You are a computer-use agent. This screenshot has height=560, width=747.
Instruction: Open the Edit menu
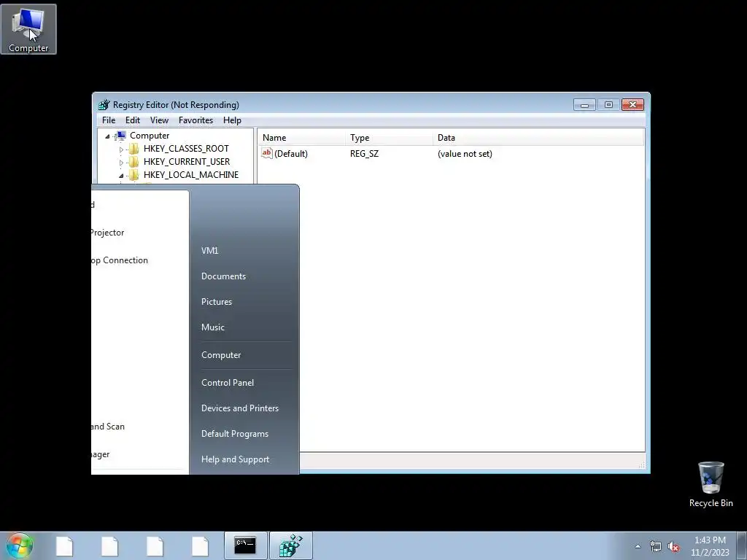[x=133, y=120]
